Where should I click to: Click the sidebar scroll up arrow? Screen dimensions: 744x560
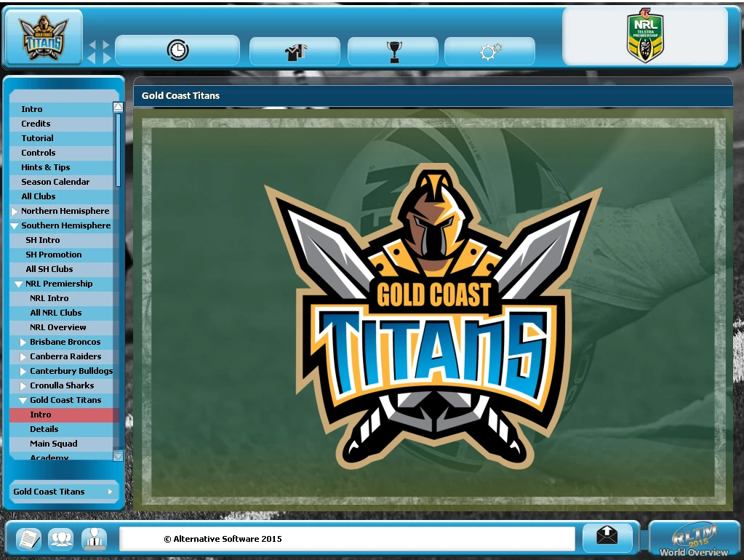(x=118, y=107)
